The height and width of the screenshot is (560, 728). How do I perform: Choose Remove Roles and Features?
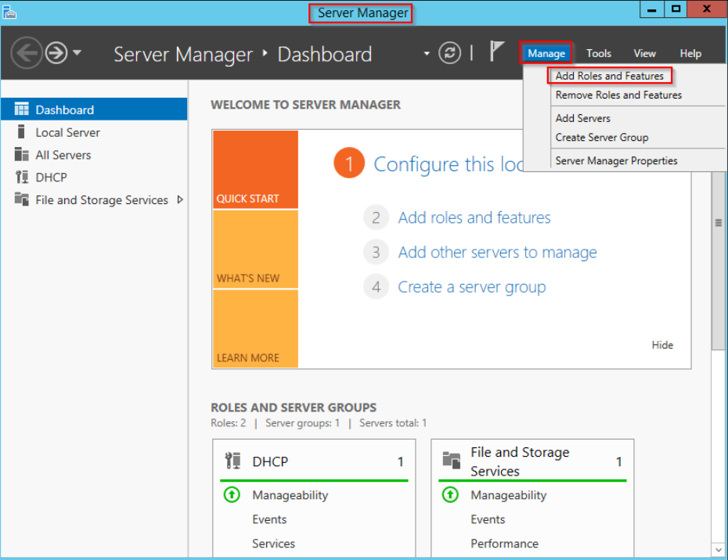coord(618,95)
